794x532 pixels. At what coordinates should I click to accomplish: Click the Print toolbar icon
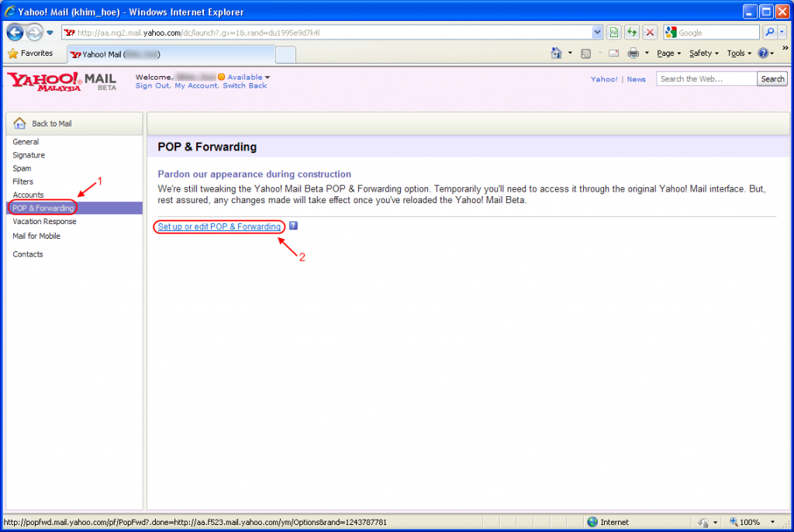click(633, 54)
